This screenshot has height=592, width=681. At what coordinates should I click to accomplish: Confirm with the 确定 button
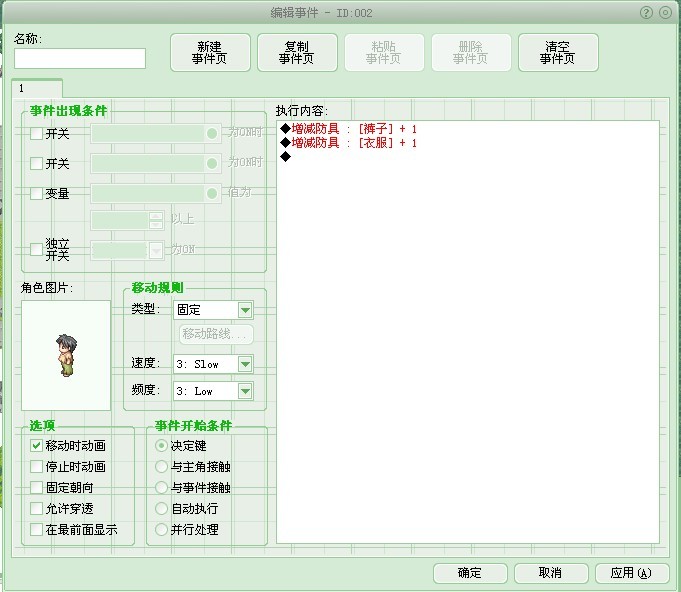[470, 573]
